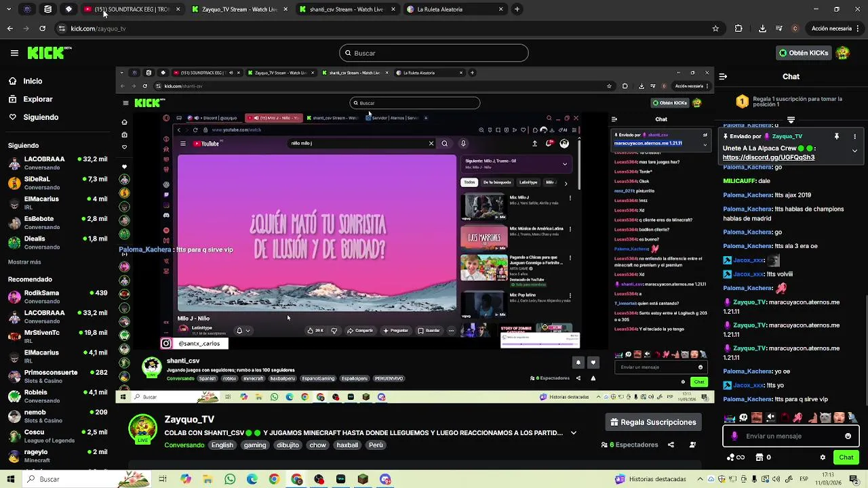Reload the page
Viewport: 868px width, 488px height.
(x=42, y=28)
